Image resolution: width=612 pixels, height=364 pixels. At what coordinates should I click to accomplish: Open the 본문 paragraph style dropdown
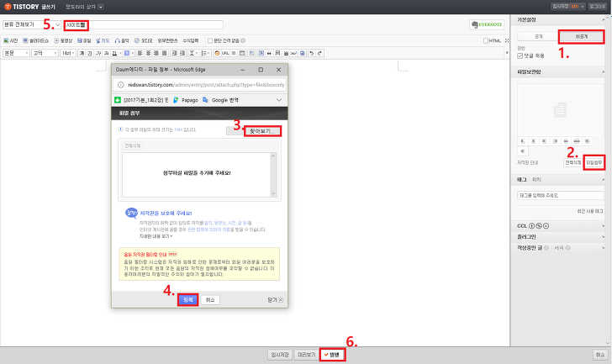(16, 53)
